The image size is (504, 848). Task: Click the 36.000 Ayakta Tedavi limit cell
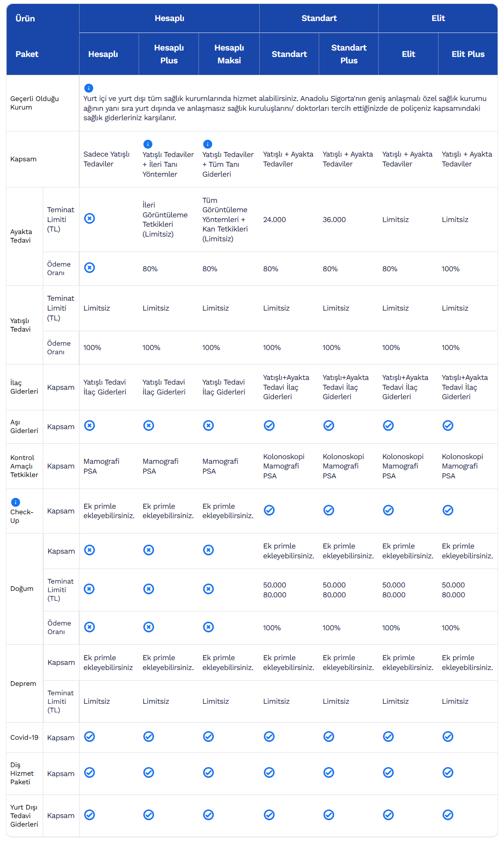coord(334,219)
